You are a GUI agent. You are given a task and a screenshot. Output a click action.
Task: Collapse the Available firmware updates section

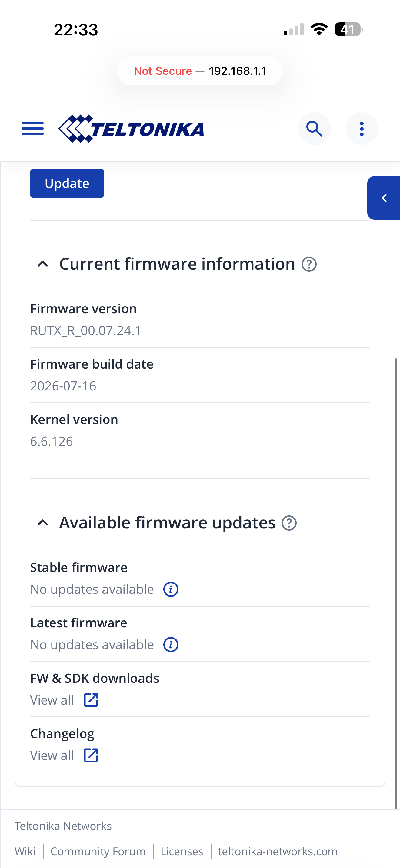click(x=42, y=523)
